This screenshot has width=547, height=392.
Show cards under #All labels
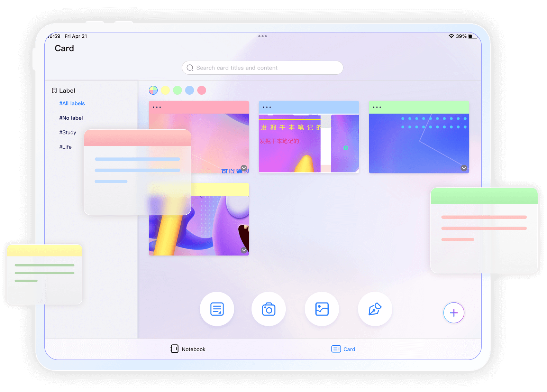pyautogui.click(x=72, y=103)
